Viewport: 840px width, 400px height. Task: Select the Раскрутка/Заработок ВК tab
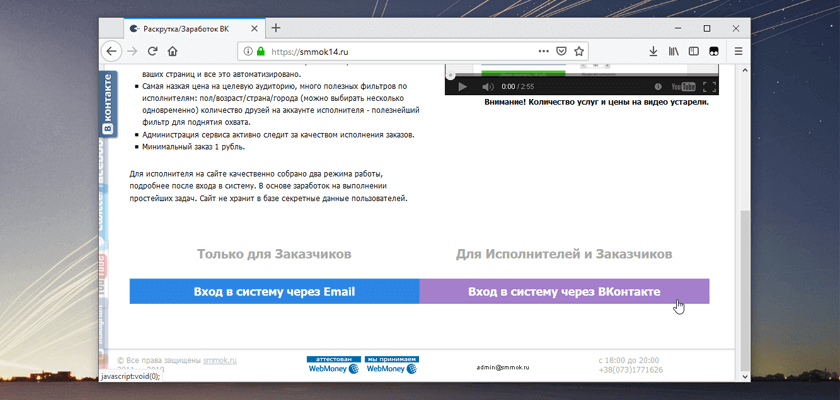[194, 29]
